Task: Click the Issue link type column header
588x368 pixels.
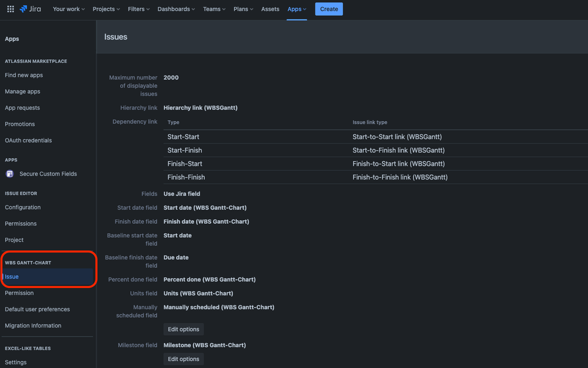Action: click(x=370, y=122)
